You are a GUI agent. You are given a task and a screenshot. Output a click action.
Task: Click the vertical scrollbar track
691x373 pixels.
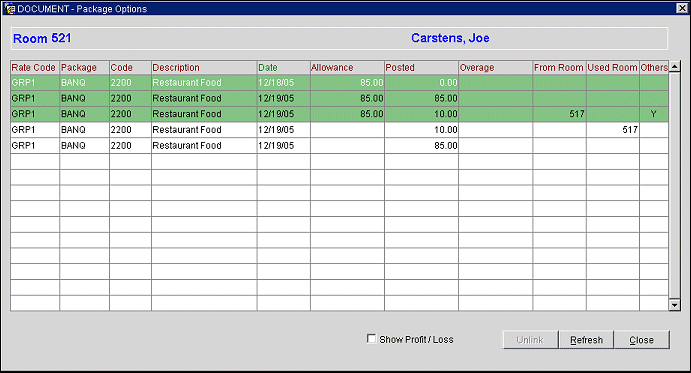pos(674,186)
